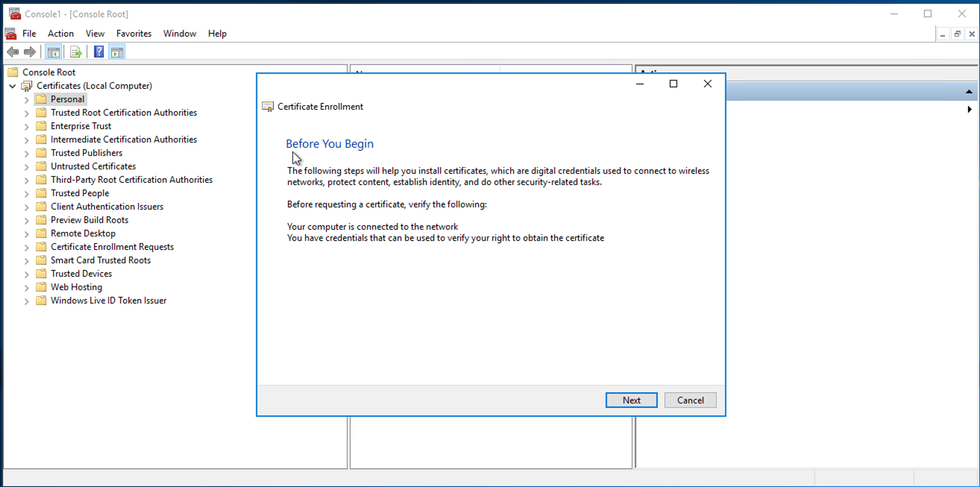The height and width of the screenshot is (487, 980).
Task: Minimize the Certificate Enrollment dialog
Action: 640,84
